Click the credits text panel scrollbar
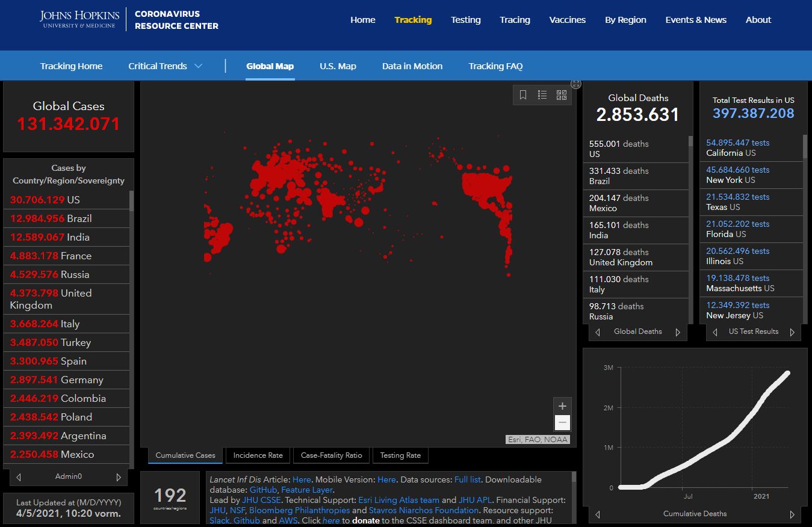The image size is (812, 527). pyautogui.click(x=574, y=478)
